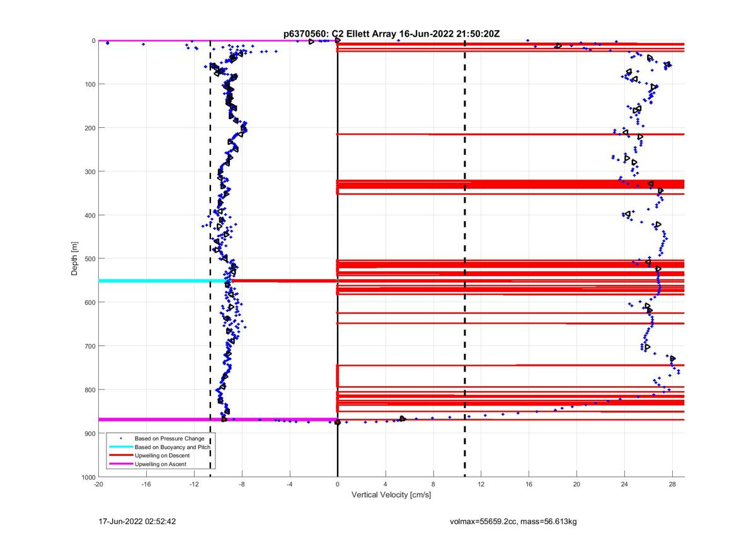Click x-axis tick label 4
Screen dimensions: 756x536
(386, 484)
